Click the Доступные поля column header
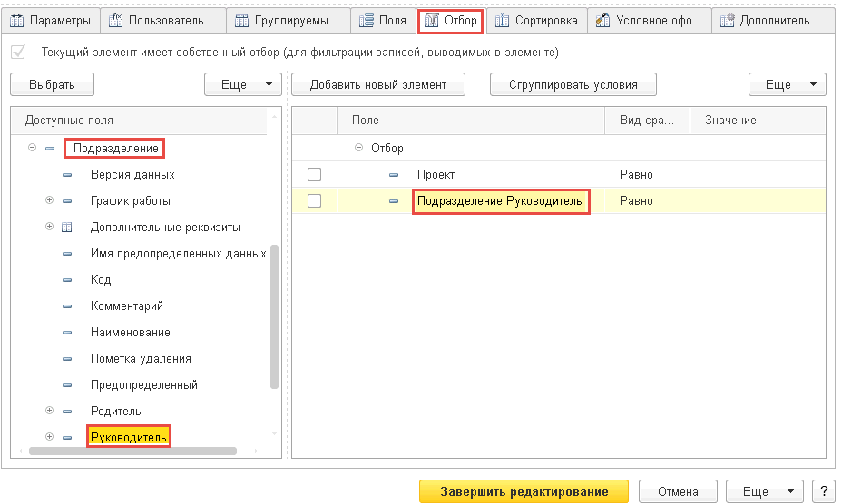The height and width of the screenshot is (504, 842). tap(139, 121)
